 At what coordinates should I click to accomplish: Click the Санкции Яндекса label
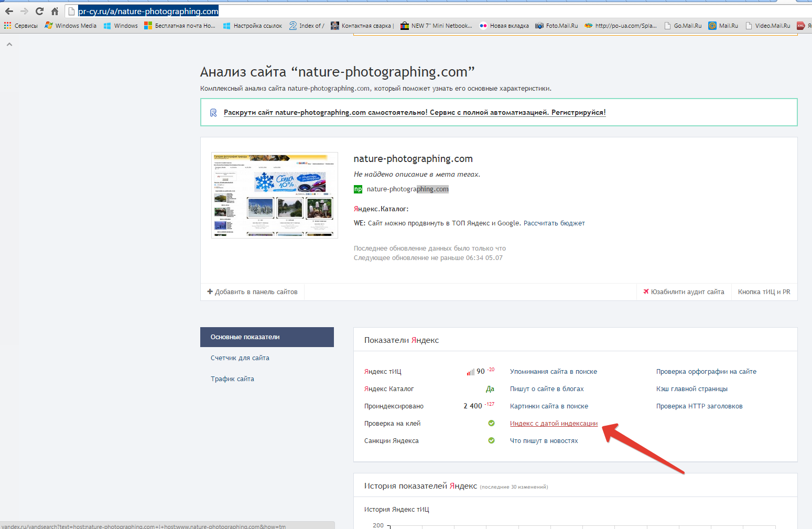click(x=392, y=441)
